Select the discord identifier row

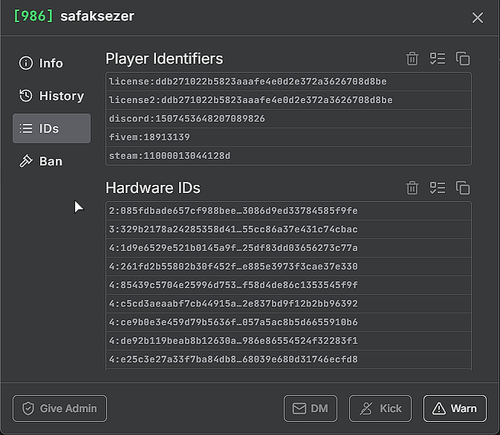click(x=288, y=119)
